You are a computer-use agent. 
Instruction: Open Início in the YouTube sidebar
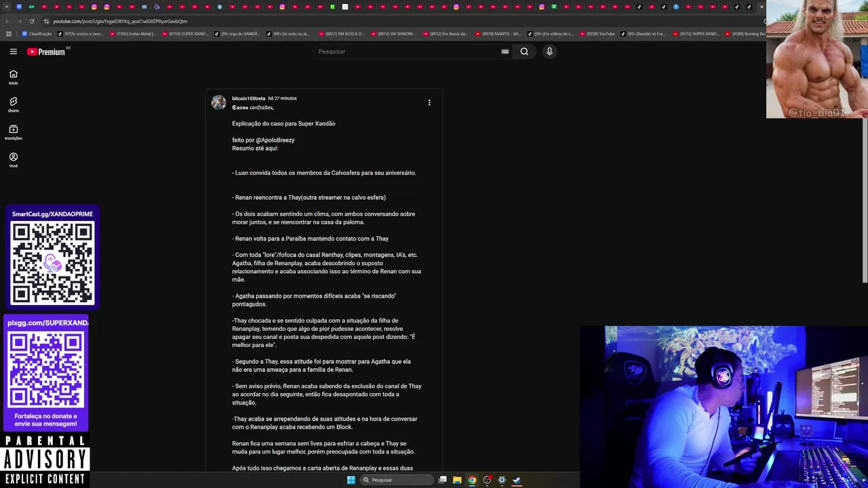pos(13,77)
